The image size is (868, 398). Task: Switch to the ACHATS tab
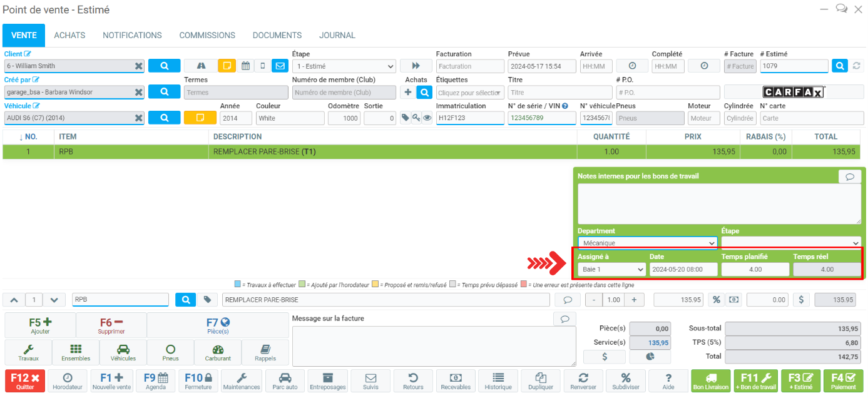point(69,36)
